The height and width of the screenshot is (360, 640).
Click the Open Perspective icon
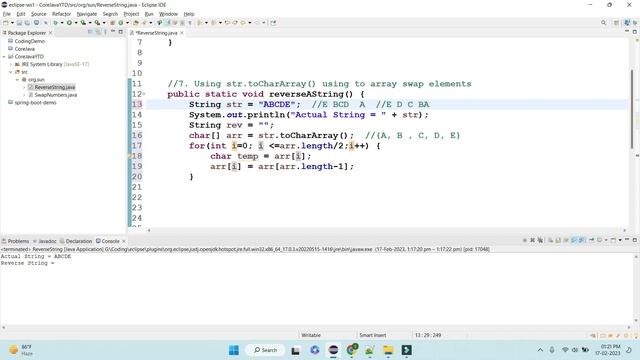616,23
